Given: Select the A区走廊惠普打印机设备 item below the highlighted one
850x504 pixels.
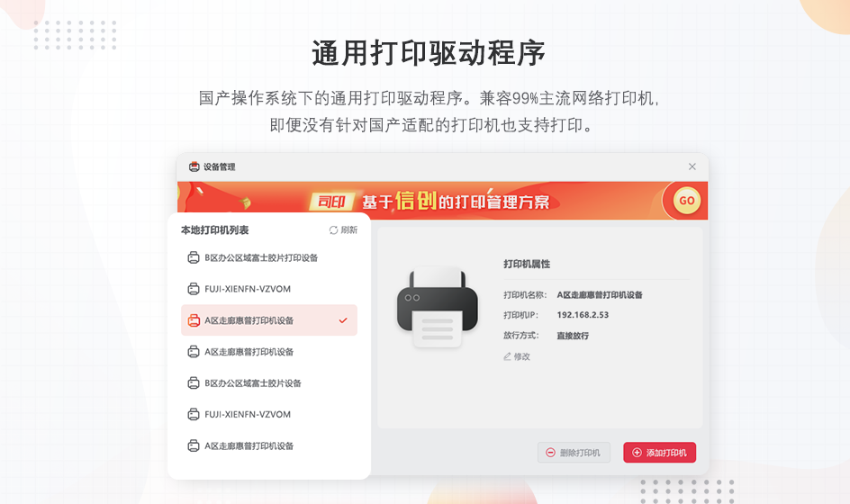Looking at the screenshot, I should tap(269, 352).
